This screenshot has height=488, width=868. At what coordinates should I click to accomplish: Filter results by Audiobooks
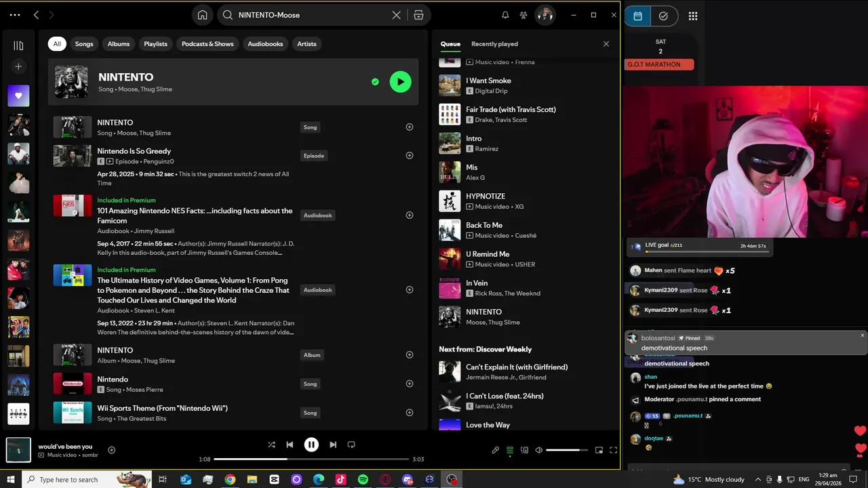point(265,44)
